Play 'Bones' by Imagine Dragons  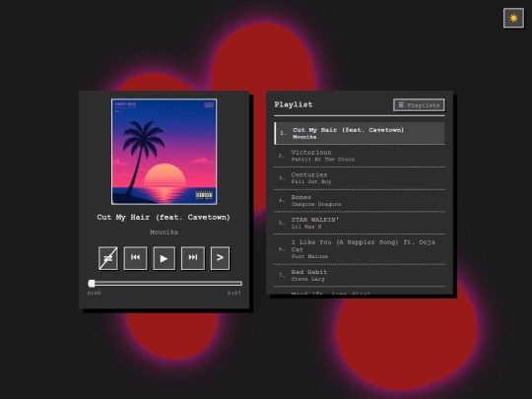pos(360,201)
